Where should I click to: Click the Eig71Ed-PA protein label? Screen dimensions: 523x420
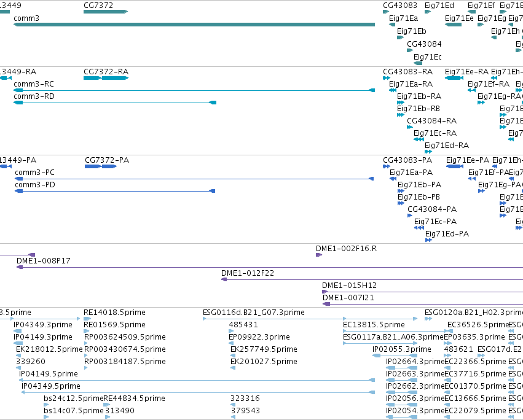447,234
